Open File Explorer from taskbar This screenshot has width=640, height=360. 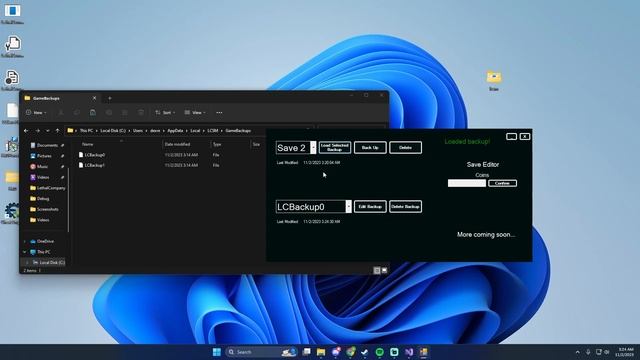(x=321, y=352)
